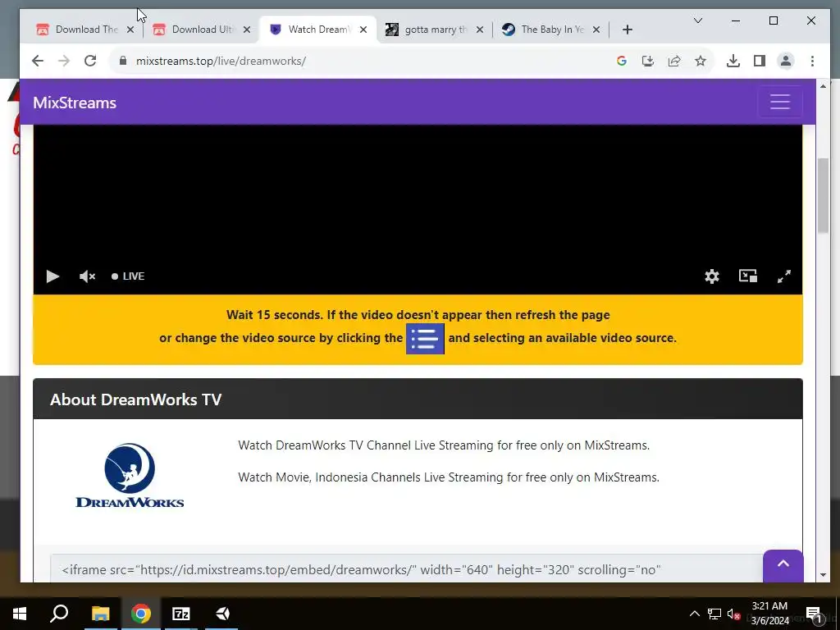Open Chrome downloads
The width and height of the screenshot is (840, 630).
click(733, 61)
